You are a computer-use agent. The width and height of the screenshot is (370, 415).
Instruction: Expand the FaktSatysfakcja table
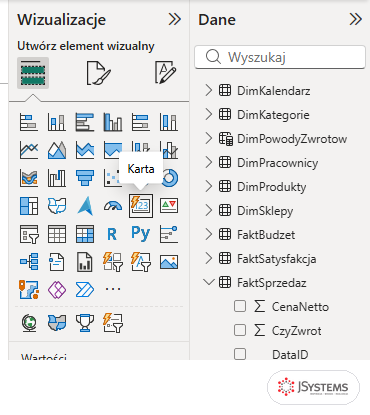[x=209, y=258]
